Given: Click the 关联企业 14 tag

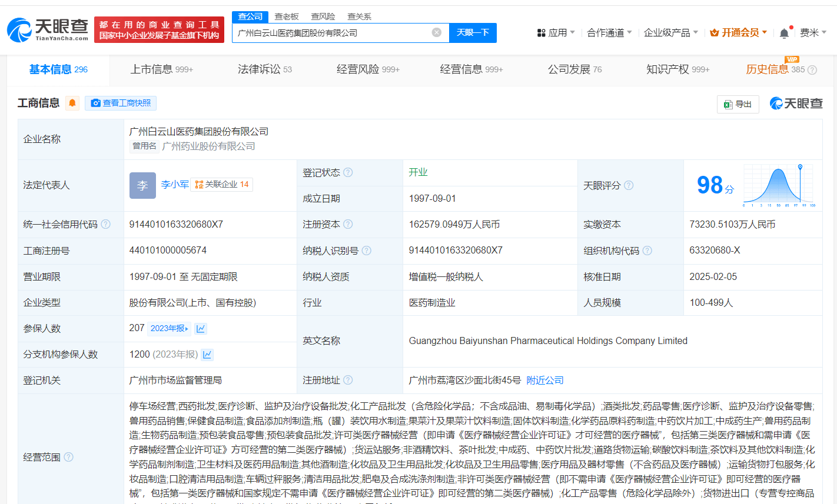Looking at the screenshot, I should [x=222, y=185].
